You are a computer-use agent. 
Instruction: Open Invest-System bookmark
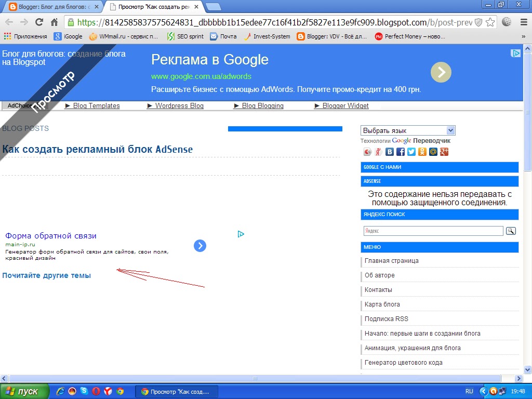(x=267, y=36)
